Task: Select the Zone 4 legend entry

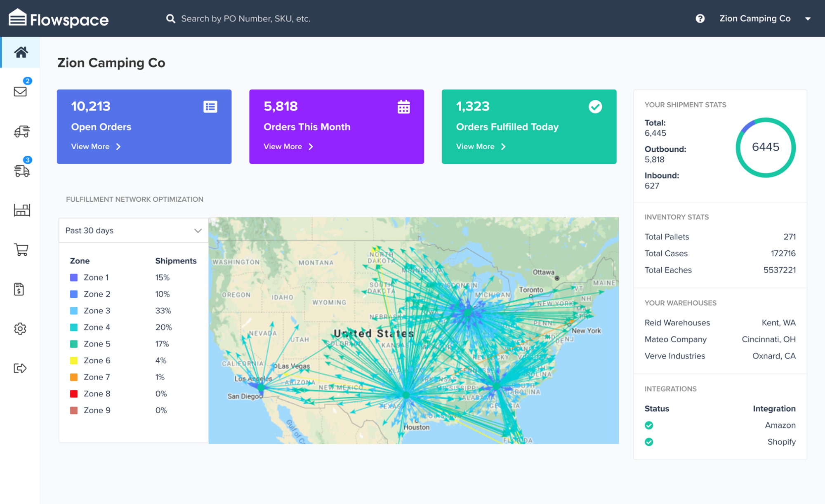Action: [97, 327]
